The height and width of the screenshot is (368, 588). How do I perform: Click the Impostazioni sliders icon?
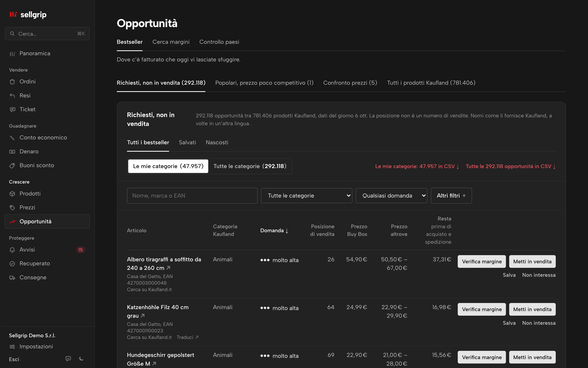tap(12, 347)
